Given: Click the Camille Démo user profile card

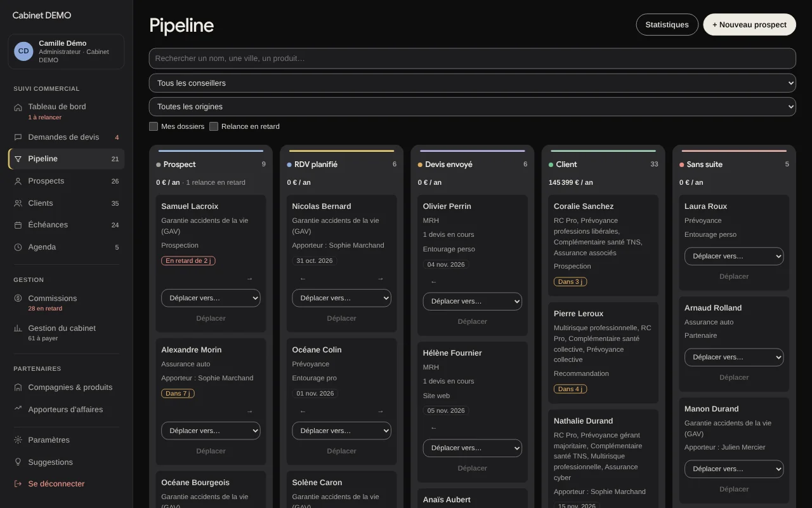Looking at the screenshot, I should (66, 51).
